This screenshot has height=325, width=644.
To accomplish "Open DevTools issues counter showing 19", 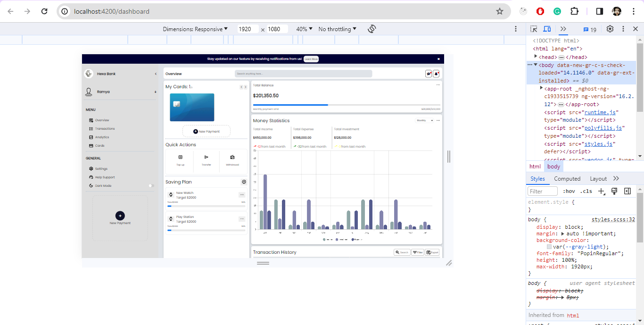I will coord(590,29).
